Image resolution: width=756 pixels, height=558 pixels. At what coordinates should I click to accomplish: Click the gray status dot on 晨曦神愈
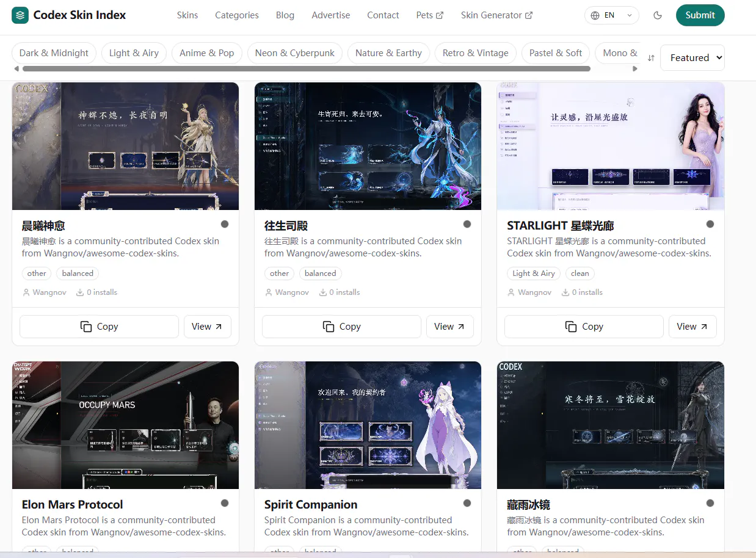tap(225, 224)
